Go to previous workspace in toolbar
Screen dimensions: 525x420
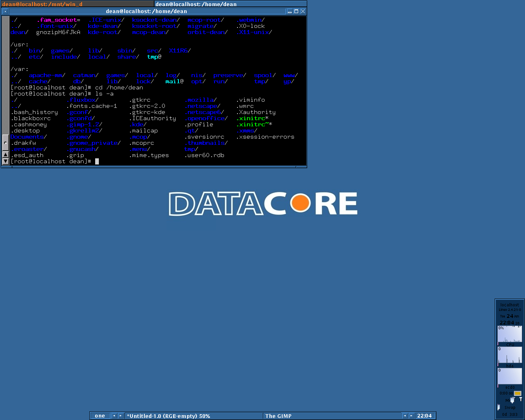(114, 416)
